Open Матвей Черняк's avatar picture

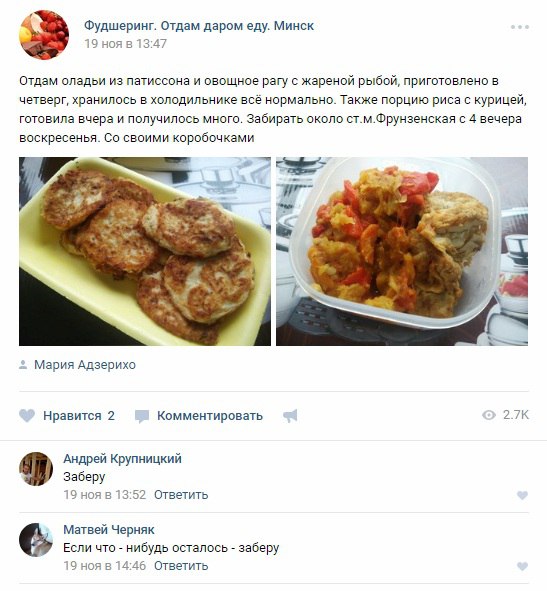coord(36,540)
